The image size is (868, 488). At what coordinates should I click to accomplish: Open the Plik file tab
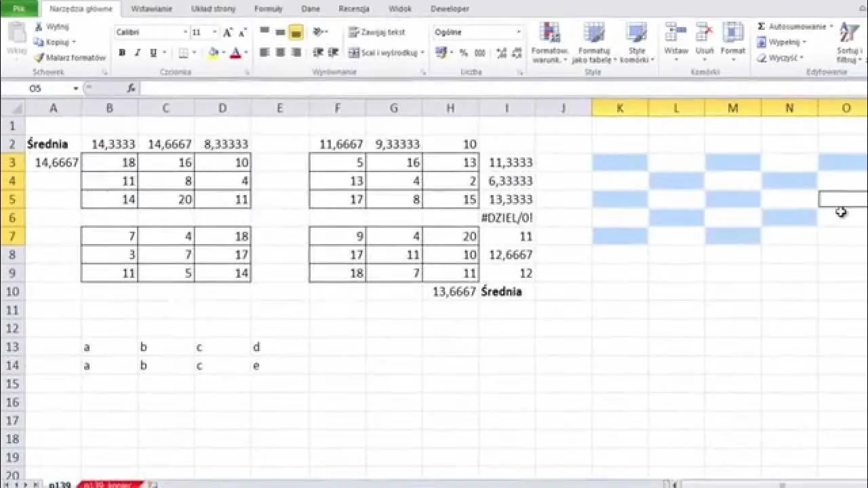tap(19, 9)
